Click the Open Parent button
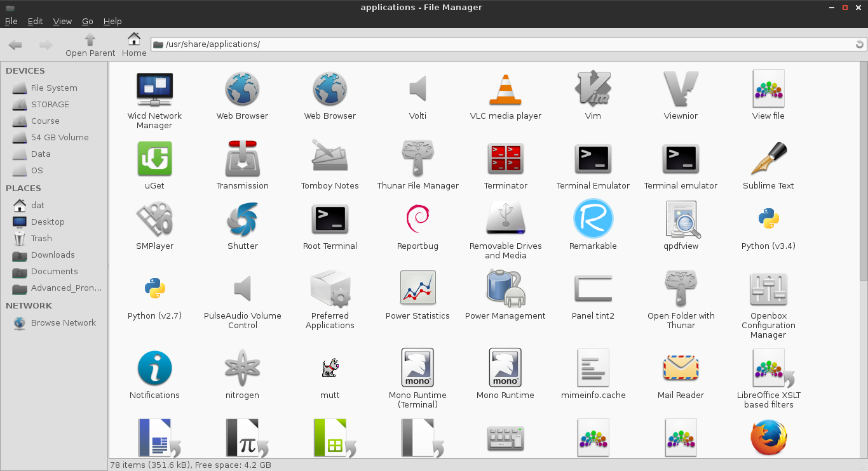 click(90, 44)
